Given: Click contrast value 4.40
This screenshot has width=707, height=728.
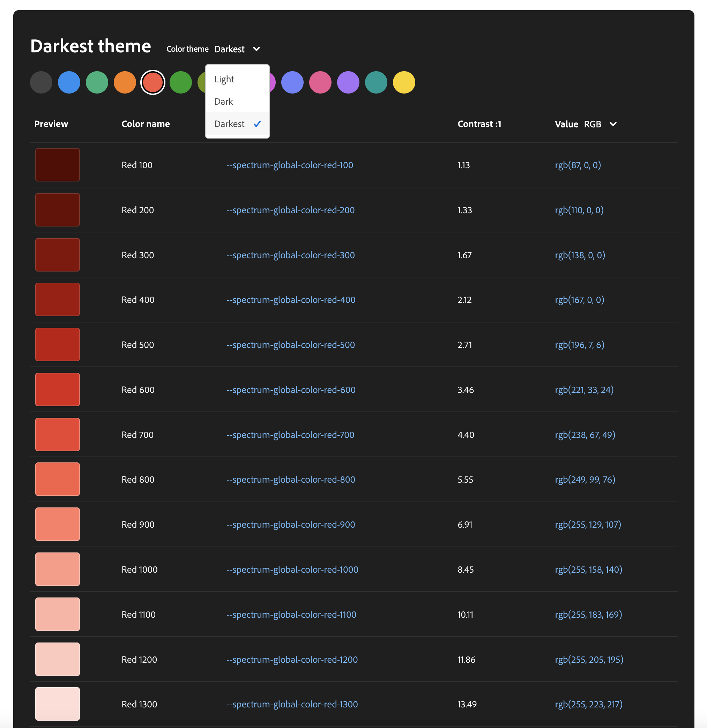Looking at the screenshot, I should click(x=466, y=434).
